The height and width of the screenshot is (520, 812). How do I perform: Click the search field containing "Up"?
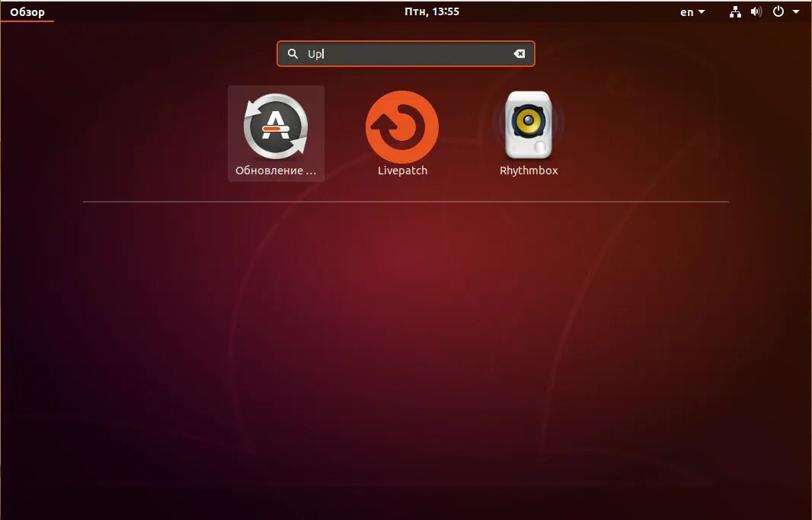click(x=406, y=54)
